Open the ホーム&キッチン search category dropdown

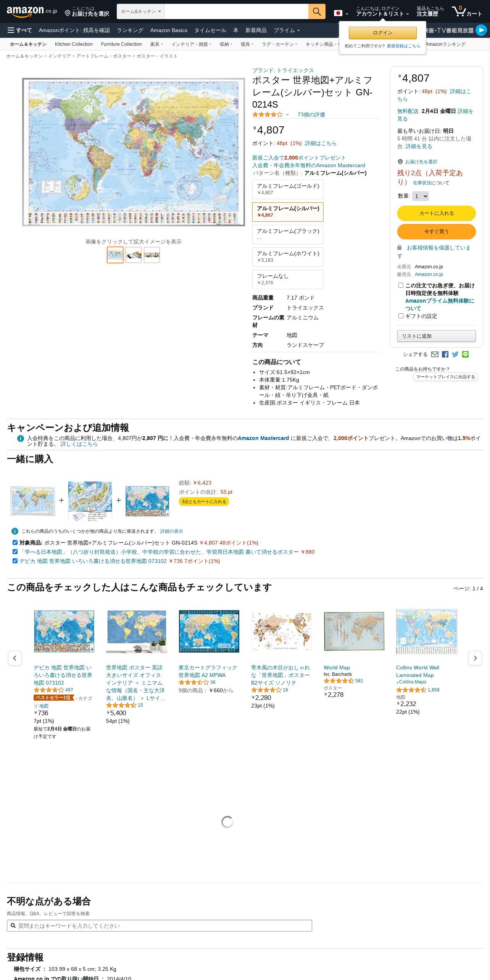(140, 11)
